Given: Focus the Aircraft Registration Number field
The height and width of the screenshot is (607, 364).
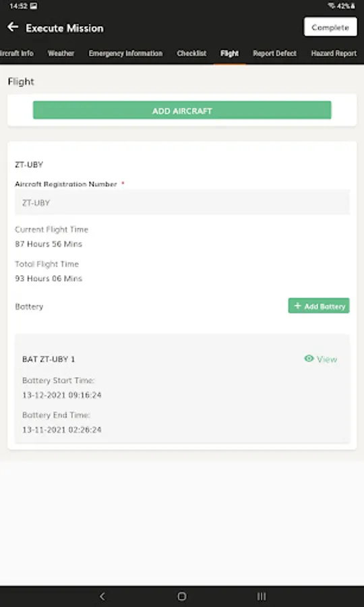Looking at the screenshot, I should [182, 202].
